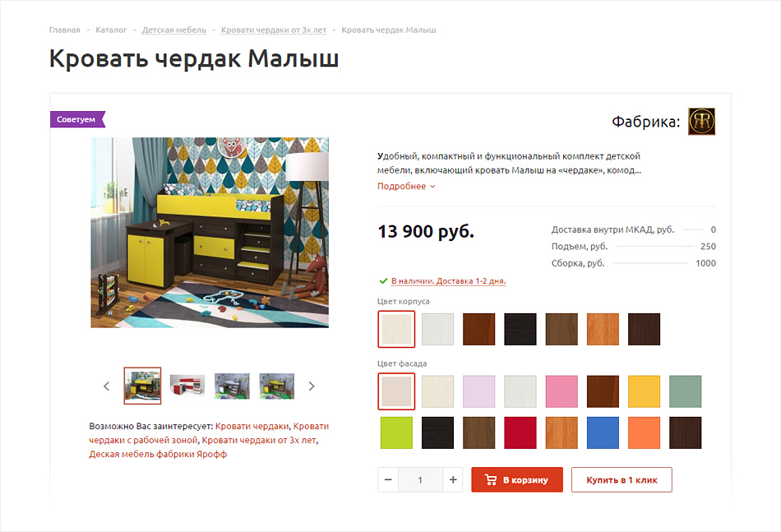
Task: Click the purple Советуем ribbon badge
Action: (x=78, y=119)
